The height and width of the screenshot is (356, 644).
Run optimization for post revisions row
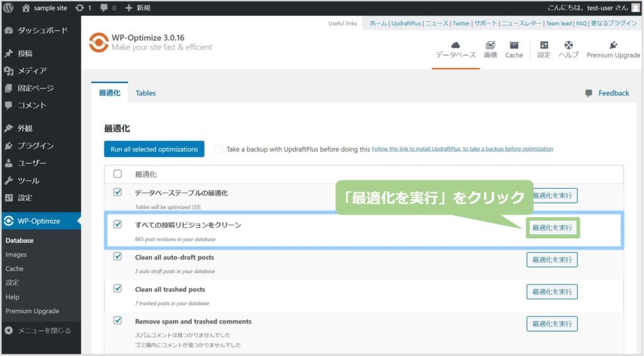552,228
